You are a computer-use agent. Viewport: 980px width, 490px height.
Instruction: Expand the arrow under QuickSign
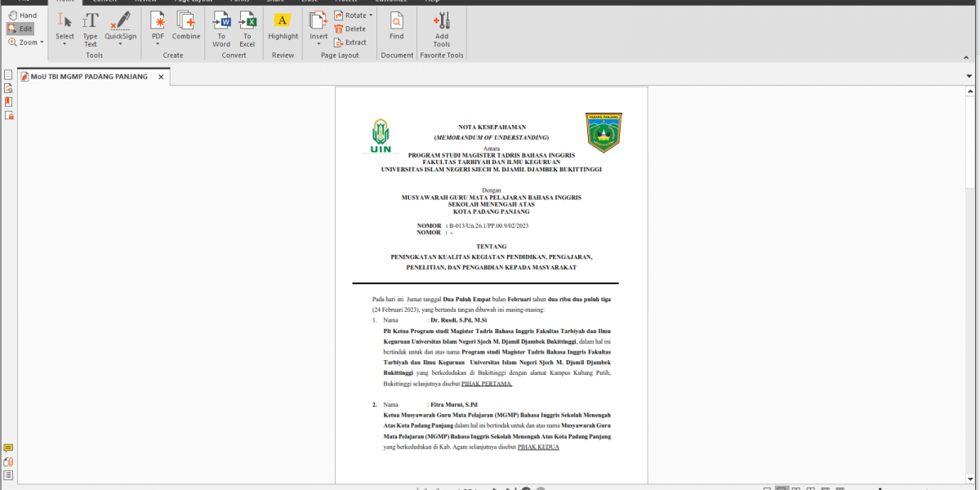[x=121, y=44]
